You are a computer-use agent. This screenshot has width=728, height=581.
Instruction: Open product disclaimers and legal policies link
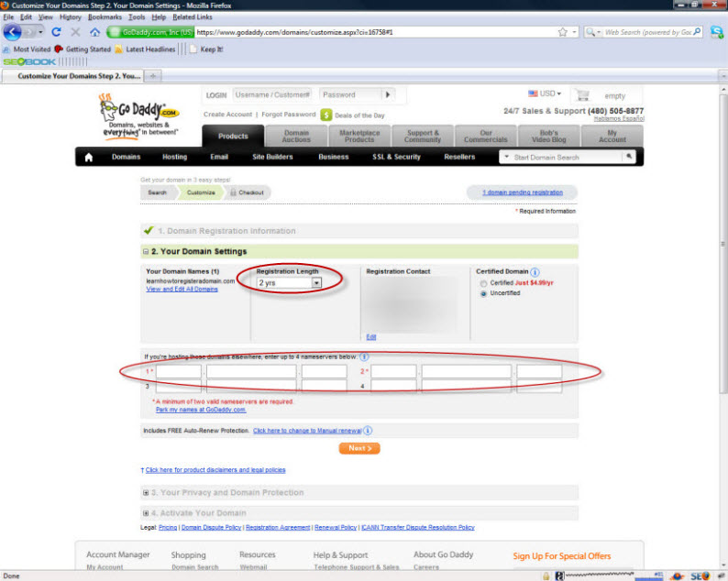tap(215, 470)
